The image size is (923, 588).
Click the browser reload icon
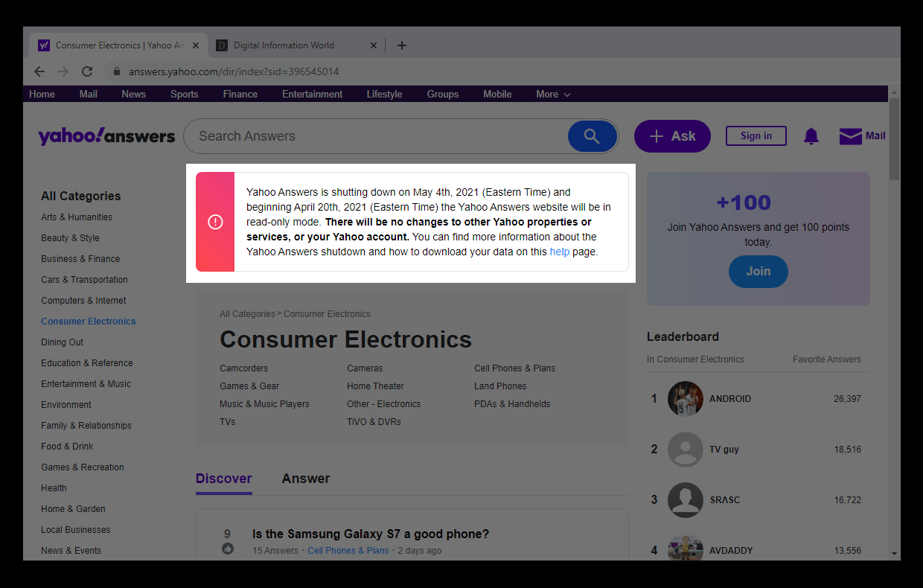[87, 71]
